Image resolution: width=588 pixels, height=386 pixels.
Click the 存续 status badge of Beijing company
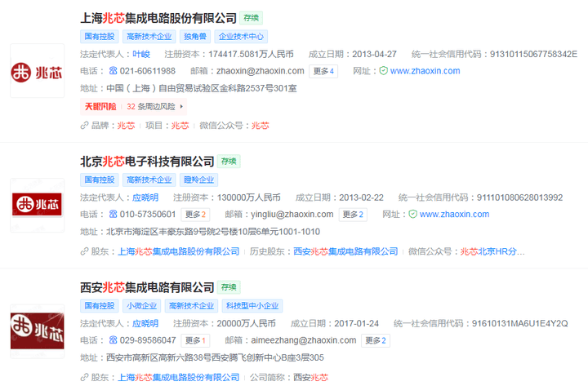click(x=229, y=161)
